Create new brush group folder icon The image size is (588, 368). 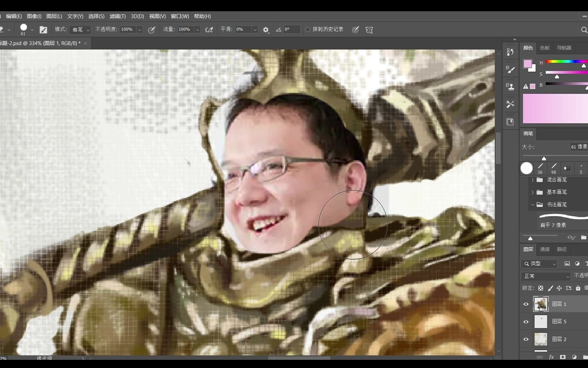(x=584, y=237)
